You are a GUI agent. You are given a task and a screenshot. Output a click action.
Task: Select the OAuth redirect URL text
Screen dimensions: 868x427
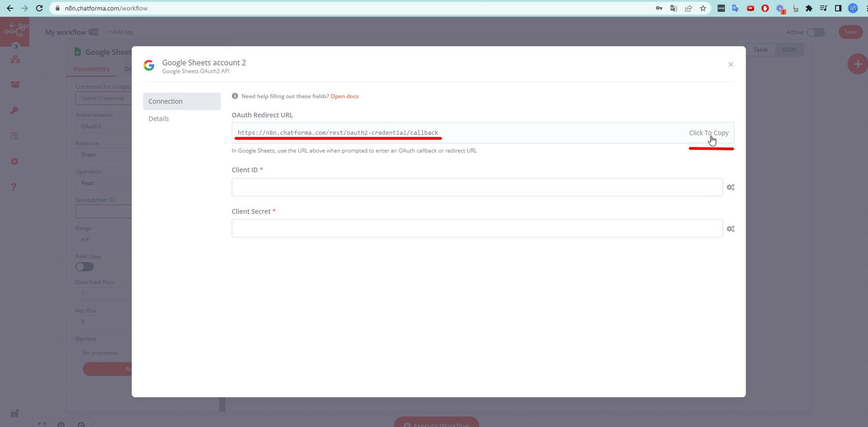point(338,133)
